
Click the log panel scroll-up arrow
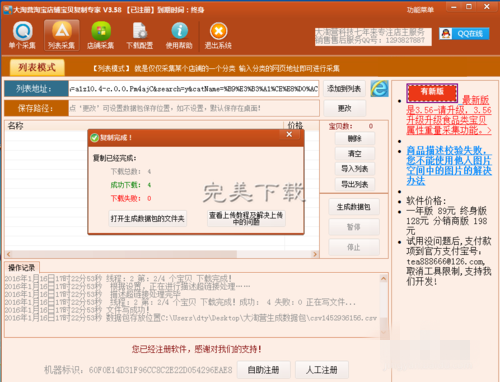[x=383, y=279]
